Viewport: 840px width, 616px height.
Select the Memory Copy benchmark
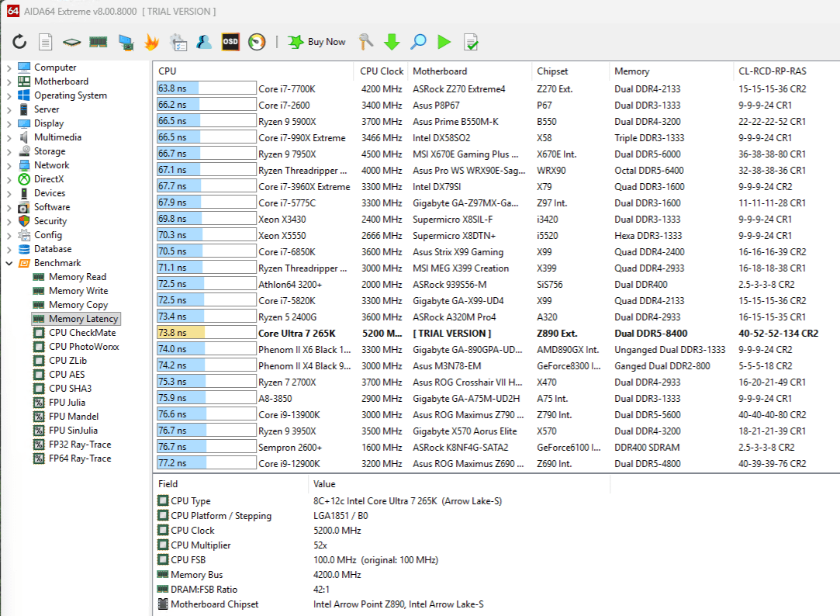pyautogui.click(x=78, y=305)
